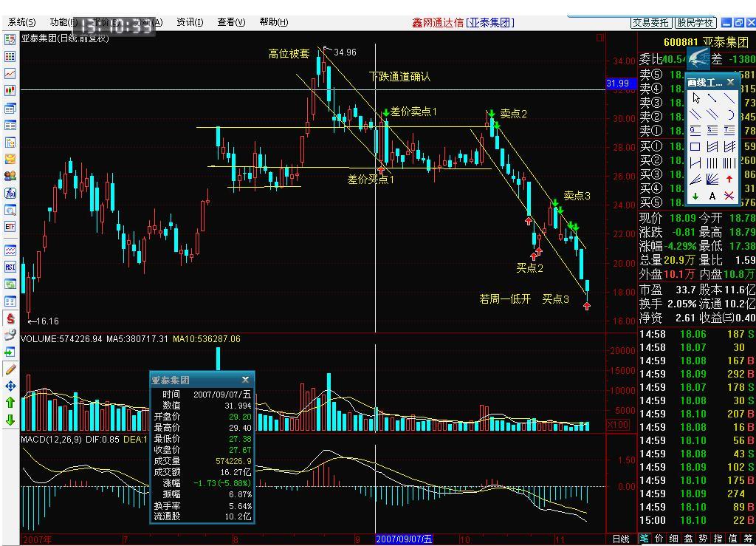
Task: Click the green up arrow sidebar icon
Action: (x=10, y=403)
